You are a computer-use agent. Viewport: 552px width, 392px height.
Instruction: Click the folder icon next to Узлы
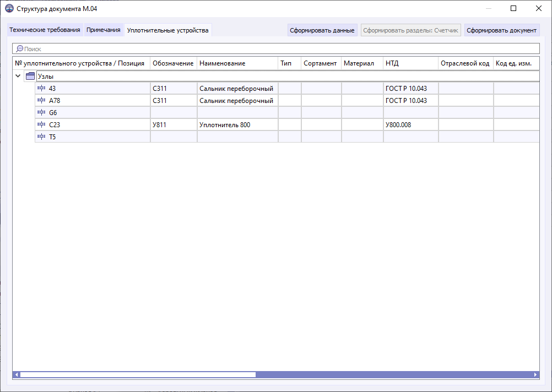point(30,75)
